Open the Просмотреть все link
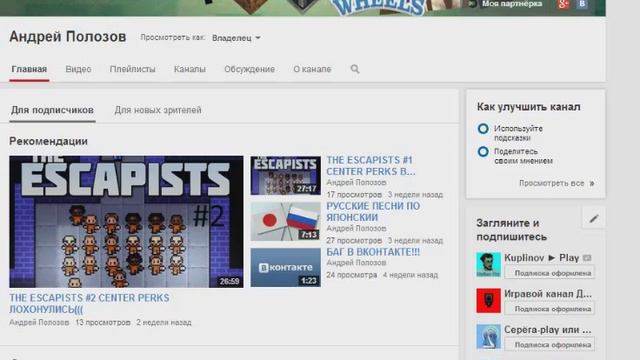 pos(551,183)
